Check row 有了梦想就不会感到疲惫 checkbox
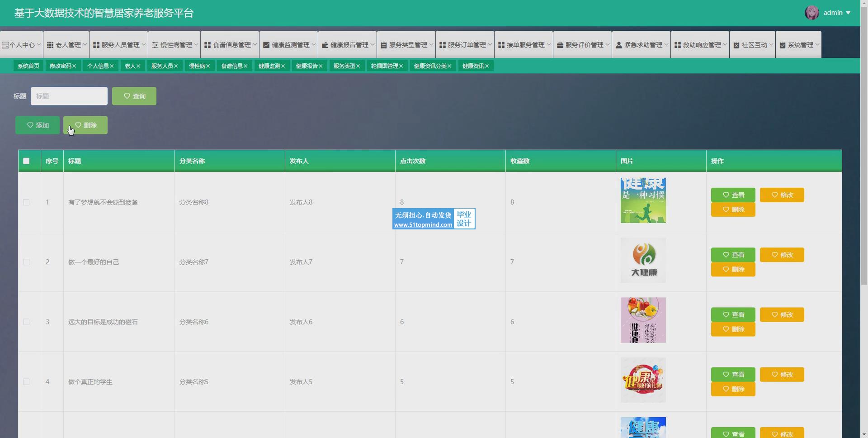 (26, 202)
